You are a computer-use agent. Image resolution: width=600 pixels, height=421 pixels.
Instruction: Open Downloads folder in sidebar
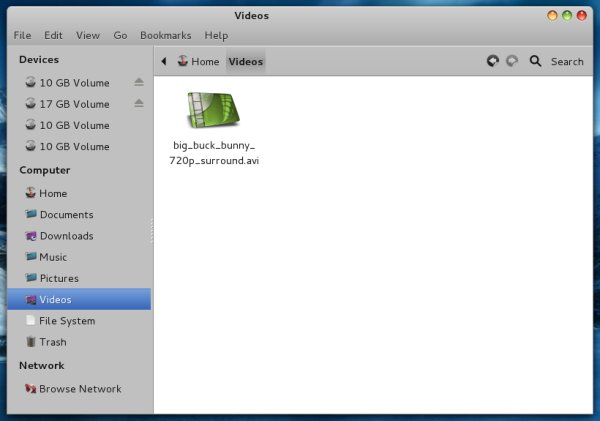(x=79, y=236)
